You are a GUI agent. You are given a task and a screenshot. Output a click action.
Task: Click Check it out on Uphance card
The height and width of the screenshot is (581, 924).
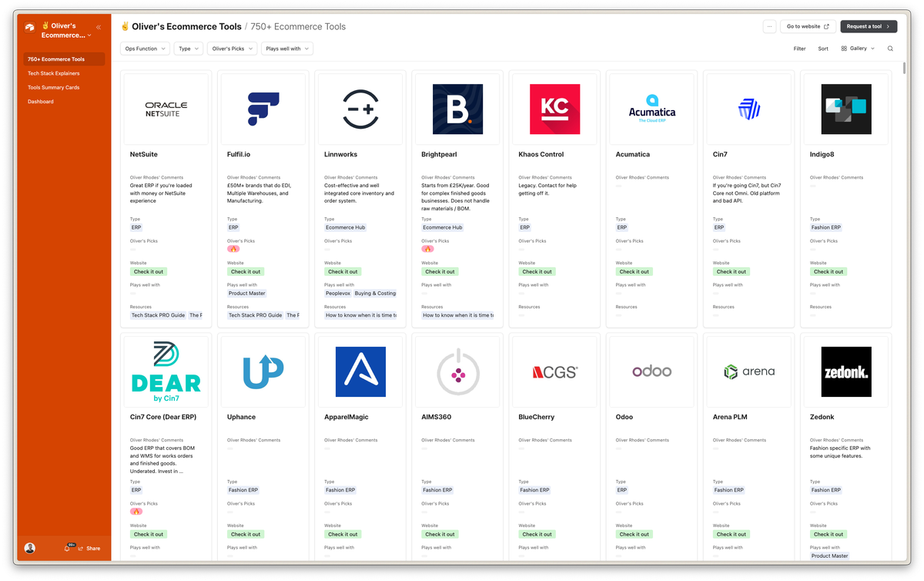(x=246, y=534)
